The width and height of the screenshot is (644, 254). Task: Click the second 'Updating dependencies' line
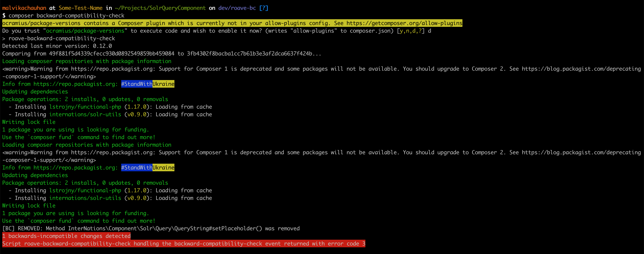35,175
